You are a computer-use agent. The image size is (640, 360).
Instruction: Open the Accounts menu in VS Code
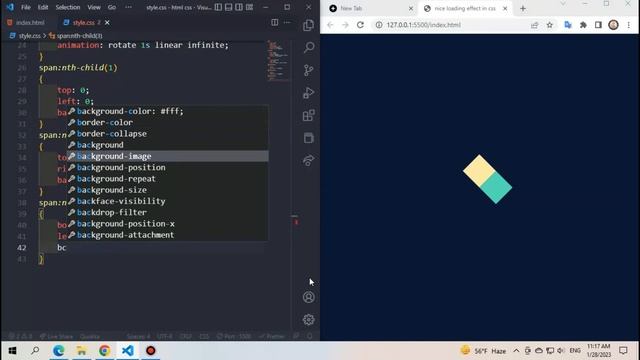click(x=309, y=297)
